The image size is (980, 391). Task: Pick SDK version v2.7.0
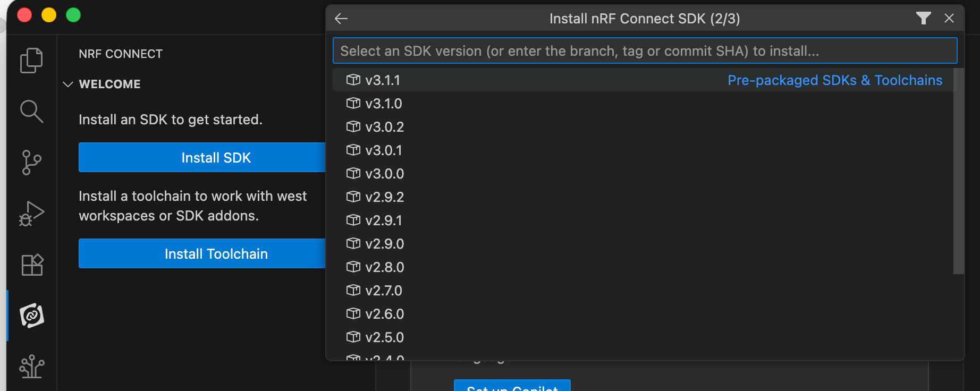click(383, 291)
